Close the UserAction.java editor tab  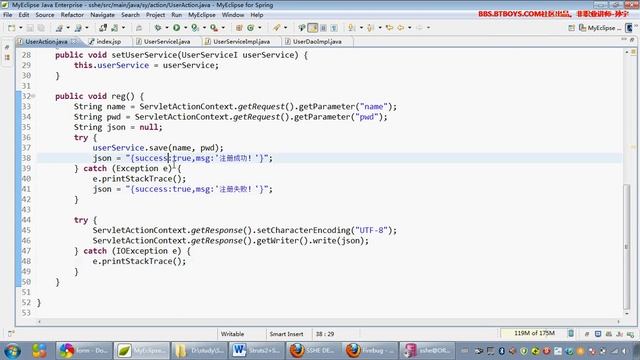pyautogui.click(x=74, y=42)
